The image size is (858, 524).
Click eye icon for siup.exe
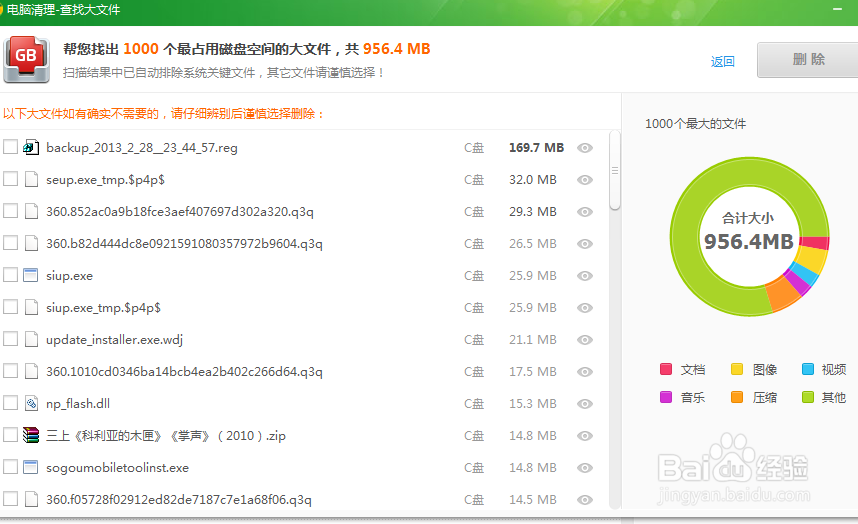[585, 276]
